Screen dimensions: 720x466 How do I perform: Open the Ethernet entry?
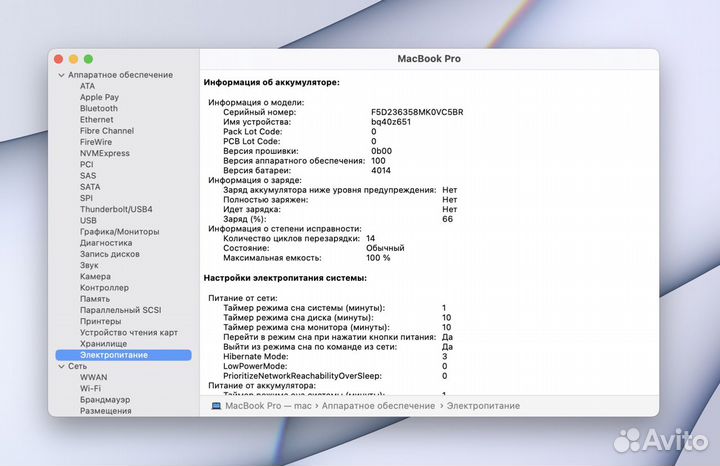[x=96, y=119]
